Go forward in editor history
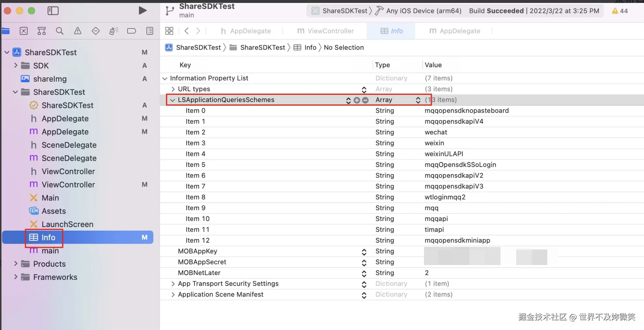Image resolution: width=644 pixels, height=330 pixels. (x=198, y=31)
